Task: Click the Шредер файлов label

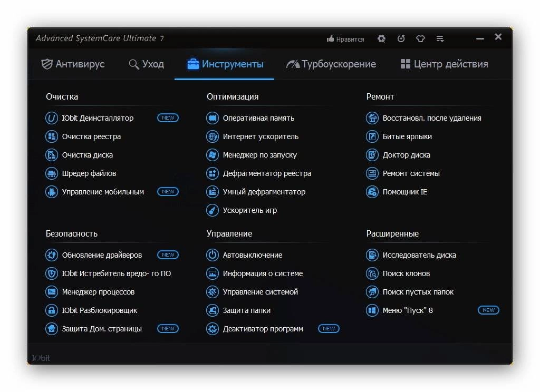Action: [x=89, y=173]
